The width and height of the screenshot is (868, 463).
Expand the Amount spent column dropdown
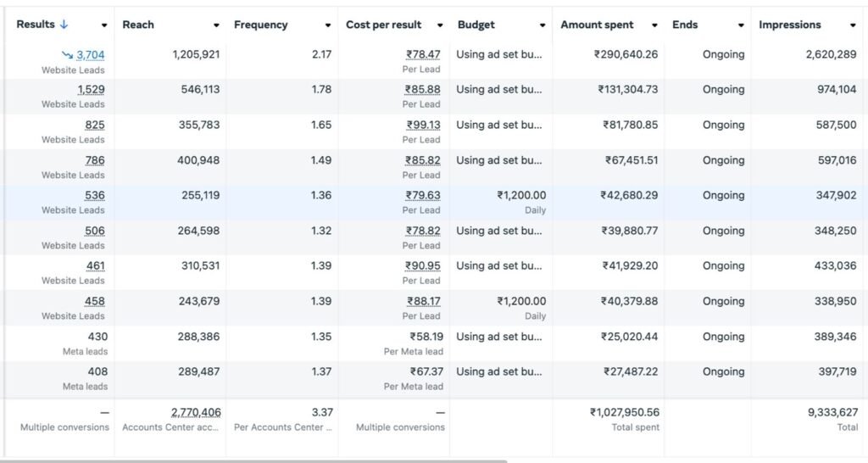654,25
